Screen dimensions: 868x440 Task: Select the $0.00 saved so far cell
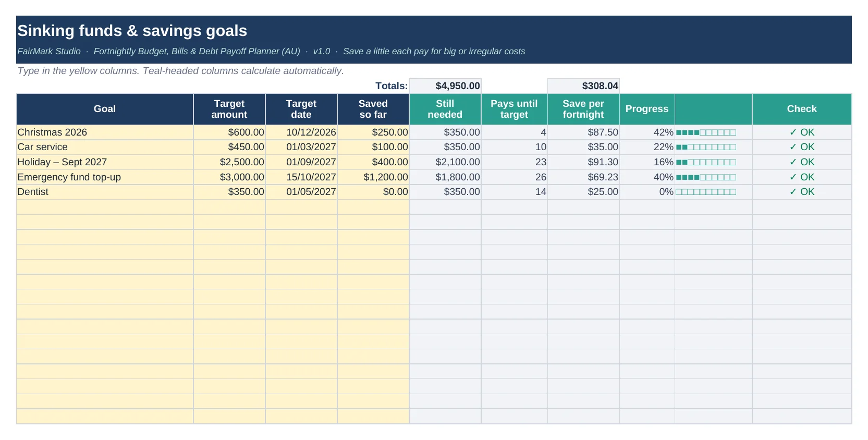[x=373, y=192]
